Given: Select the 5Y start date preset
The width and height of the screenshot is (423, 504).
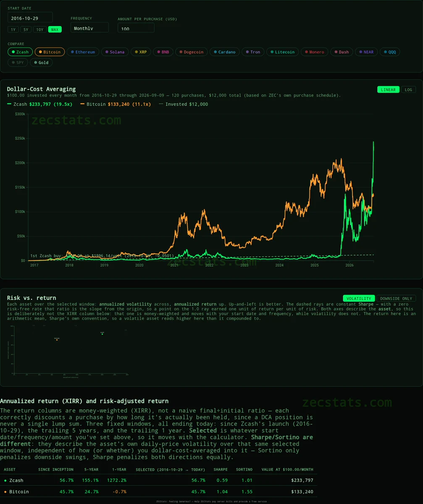Looking at the screenshot, I should point(26,29).
